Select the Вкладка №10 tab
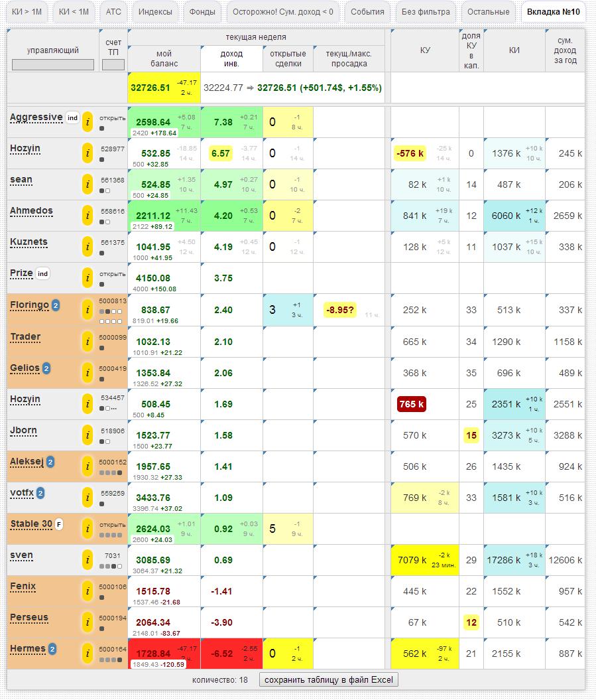The height and width of the screenshot is (700, 596). (553, 12)
